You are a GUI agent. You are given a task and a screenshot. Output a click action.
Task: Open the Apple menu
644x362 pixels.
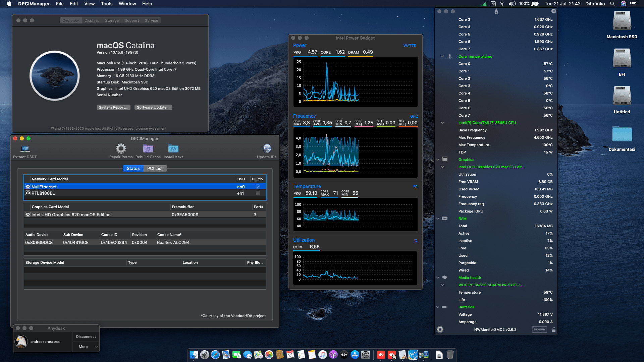click(x=9, y=4)
